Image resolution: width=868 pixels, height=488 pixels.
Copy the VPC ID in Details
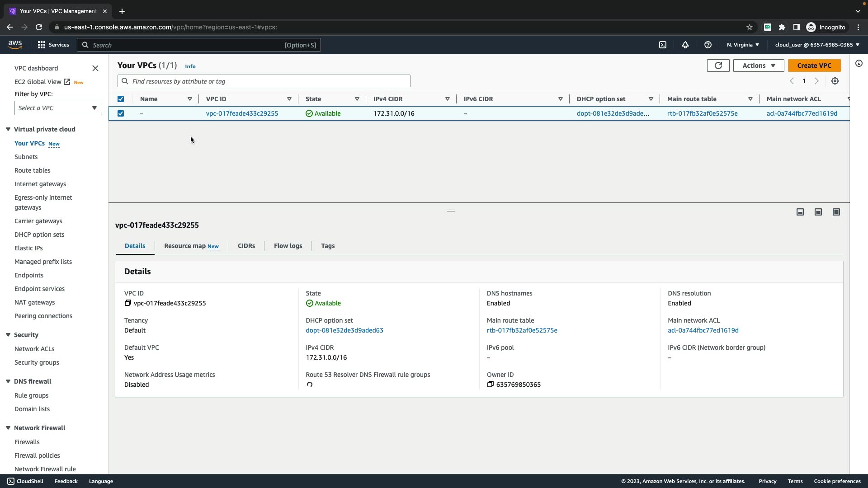(127, 303)
